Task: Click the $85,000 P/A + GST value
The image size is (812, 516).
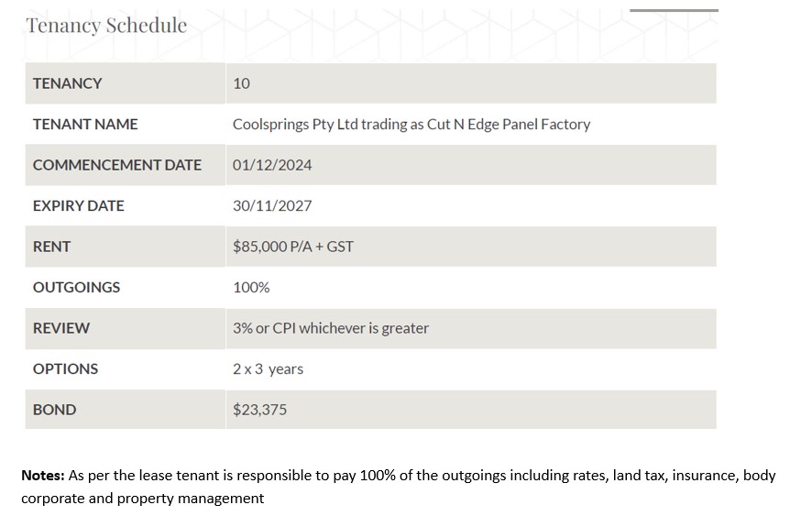Action: pyautogui.click(x=293, y=247)
